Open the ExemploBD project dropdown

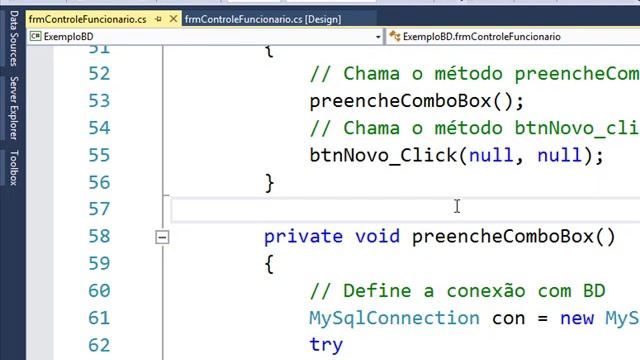click(x=378, y=37)
